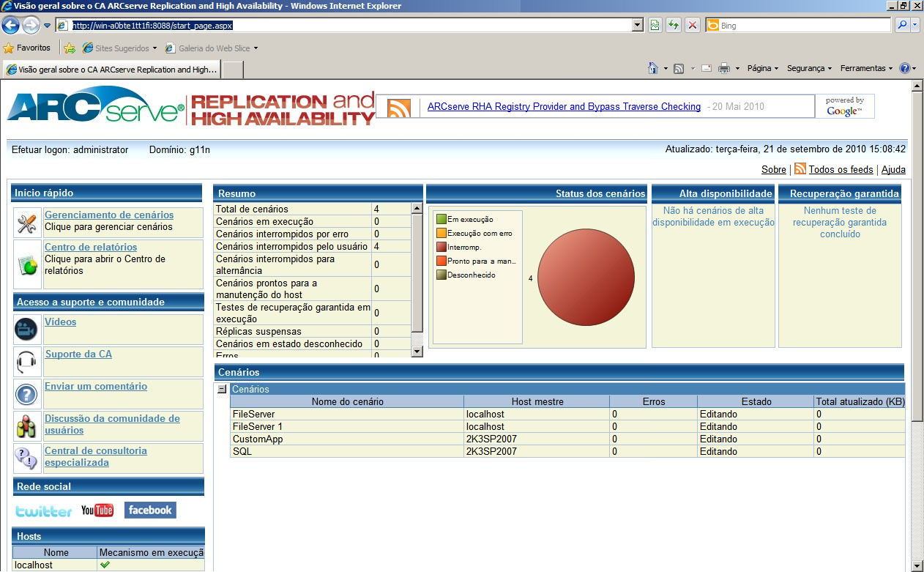
Task: Open the Segurança menu
Action: tap(808, 68)
